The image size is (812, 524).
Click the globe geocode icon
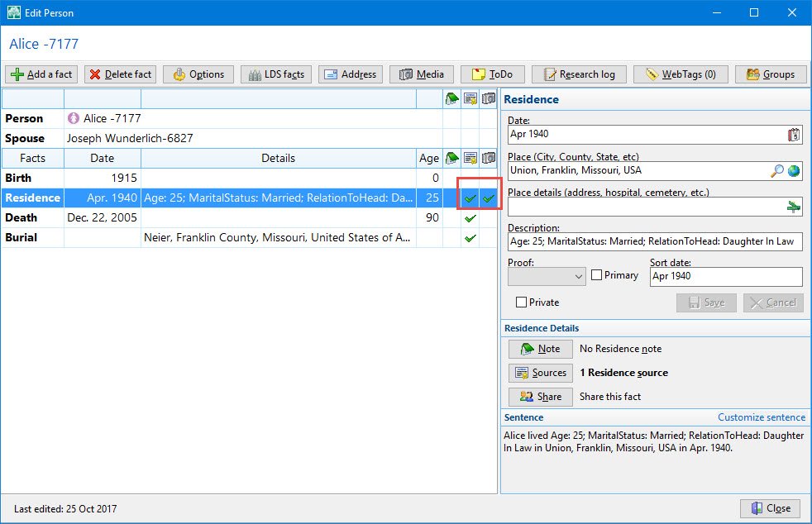coord(793,171)
